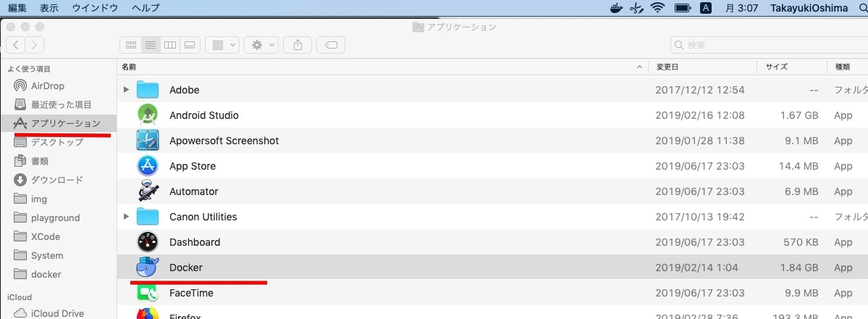868x319 pixels.
Task: Select the Automator app icon
Action: click(x=148, y=191)
